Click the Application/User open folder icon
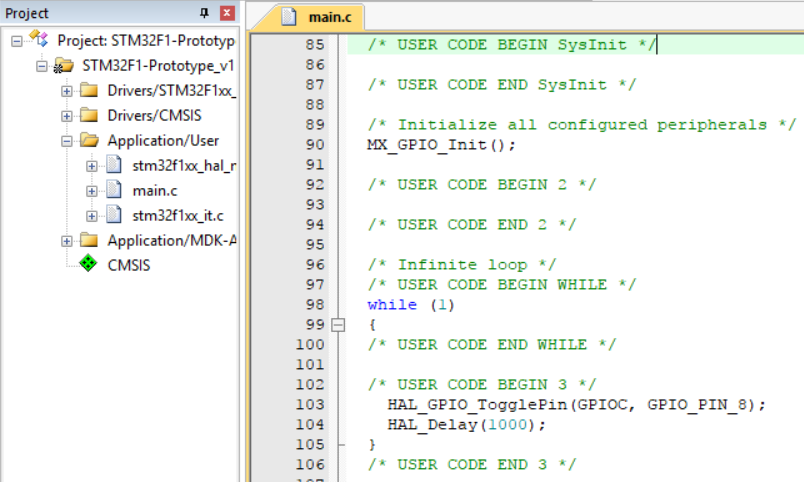 [89, 140]
